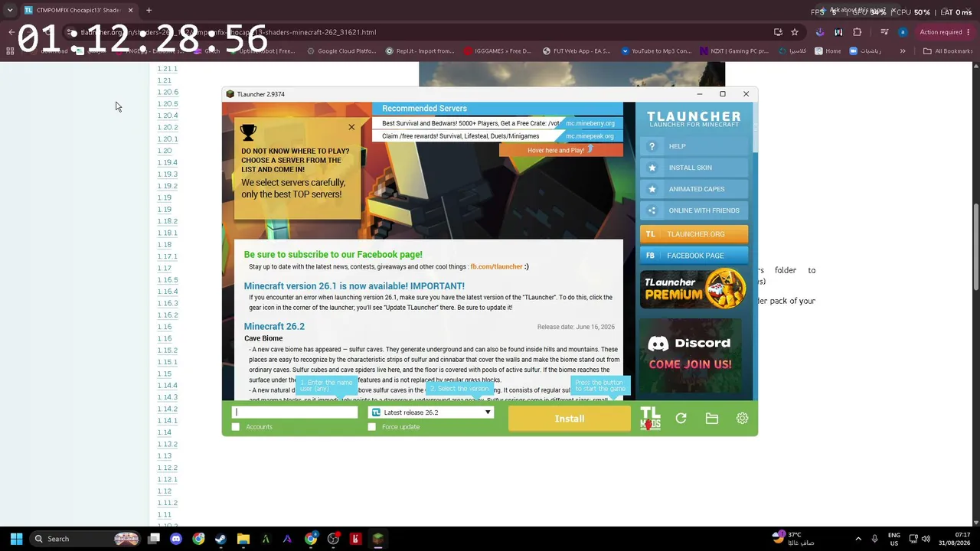
Task: Open the YouTube to Mp3 Converter bookmark
Action: [x=657, y=51]
